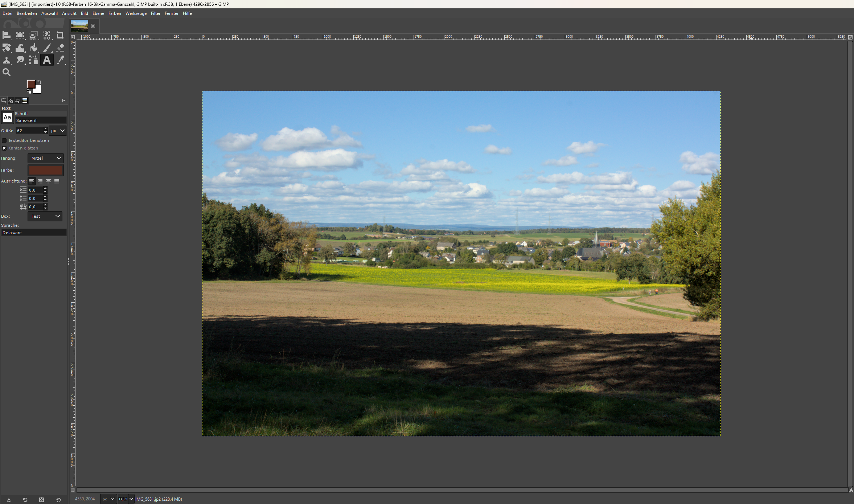Image resolution: width=854 pixels, height=504 pixels.
Task: Swap foreground and background colors
Action: pyautogui.click(x=39, y=82)
